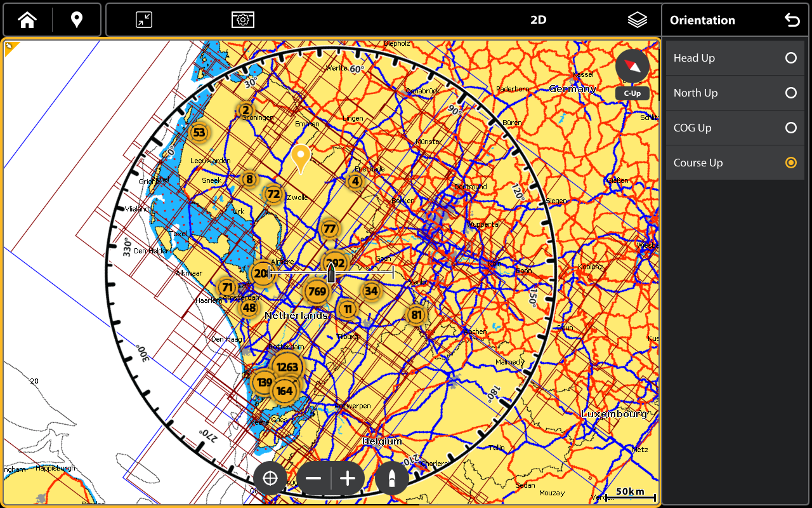Select Course Up orientation
The height and width of the screenshot is (508, 812).
(735, 163)
